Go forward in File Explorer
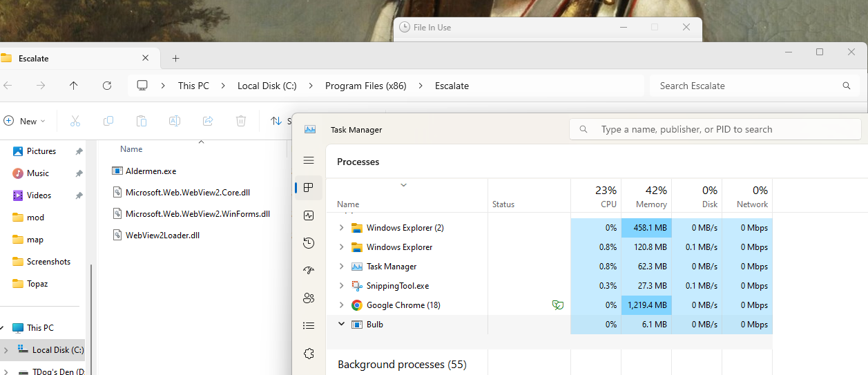 tap(41, 86)
